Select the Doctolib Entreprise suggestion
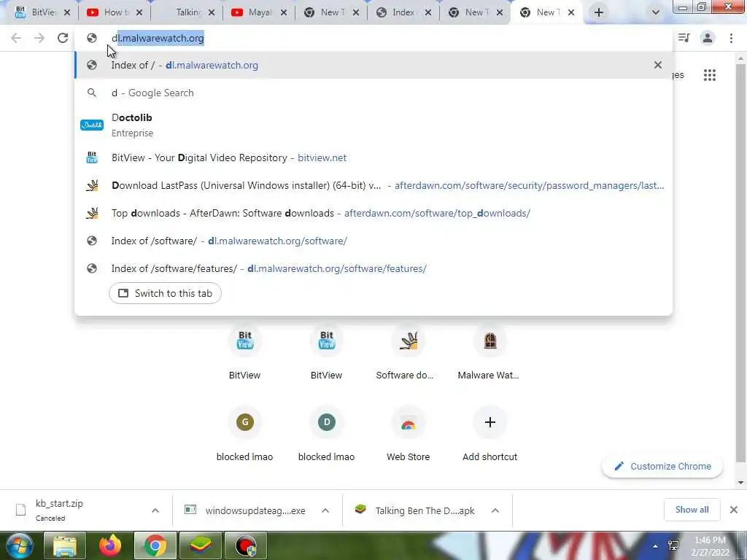 click(x=373, y=125)
